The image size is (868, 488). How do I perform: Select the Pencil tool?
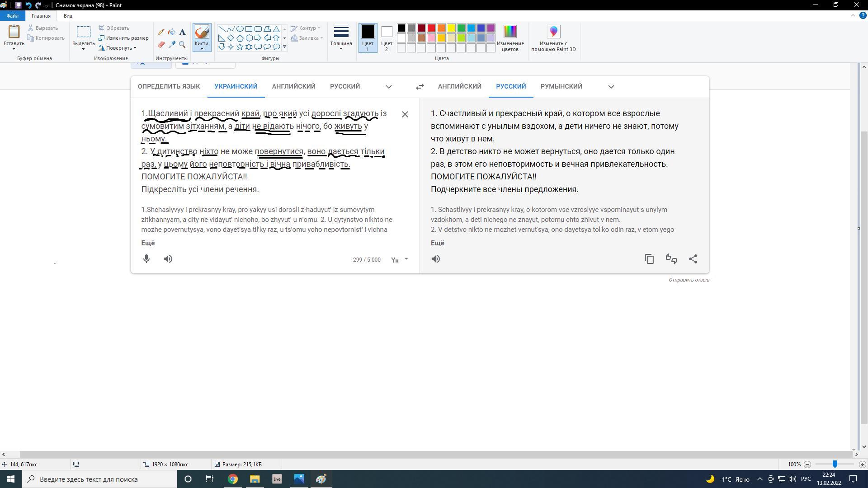pyautogui.click(x=161, y=32)
